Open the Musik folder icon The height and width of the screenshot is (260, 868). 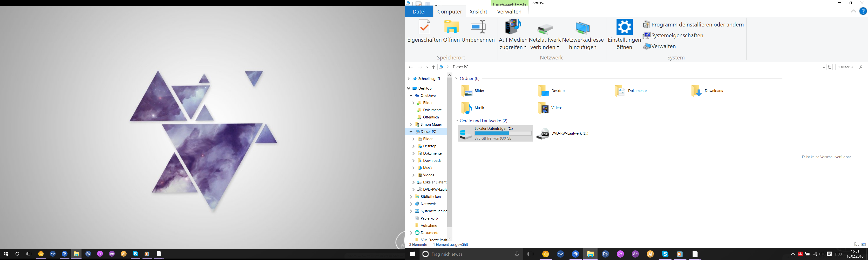point(467,108)
